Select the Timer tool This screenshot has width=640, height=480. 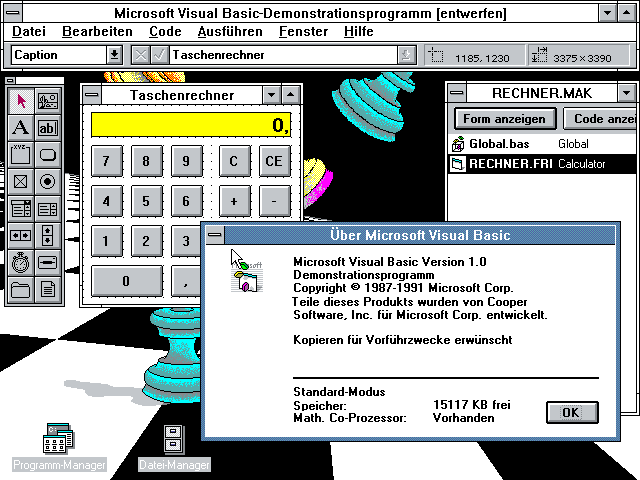coord(21,263)
